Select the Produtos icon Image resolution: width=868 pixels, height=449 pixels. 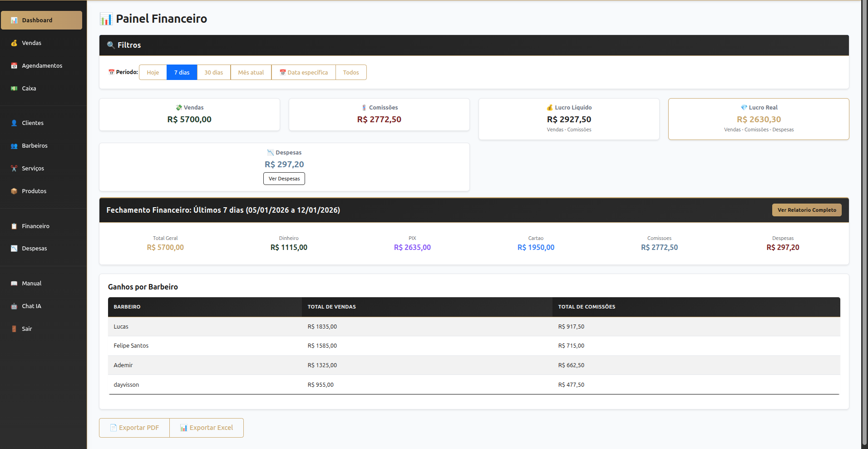tap(14, 191)
